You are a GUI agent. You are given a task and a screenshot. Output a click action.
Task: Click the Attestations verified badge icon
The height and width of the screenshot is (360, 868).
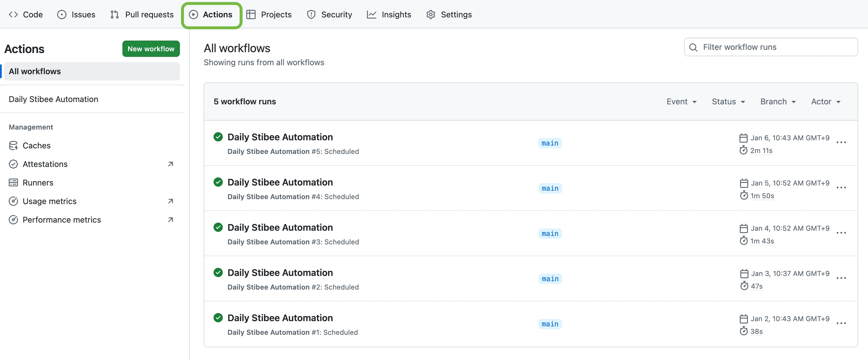click(13, 164)
